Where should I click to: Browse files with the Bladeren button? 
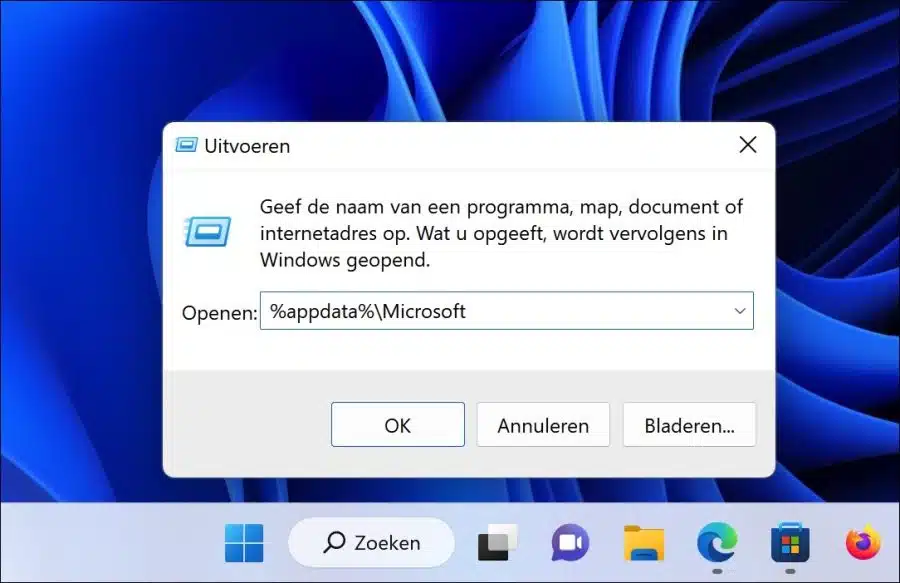(689, 425)
